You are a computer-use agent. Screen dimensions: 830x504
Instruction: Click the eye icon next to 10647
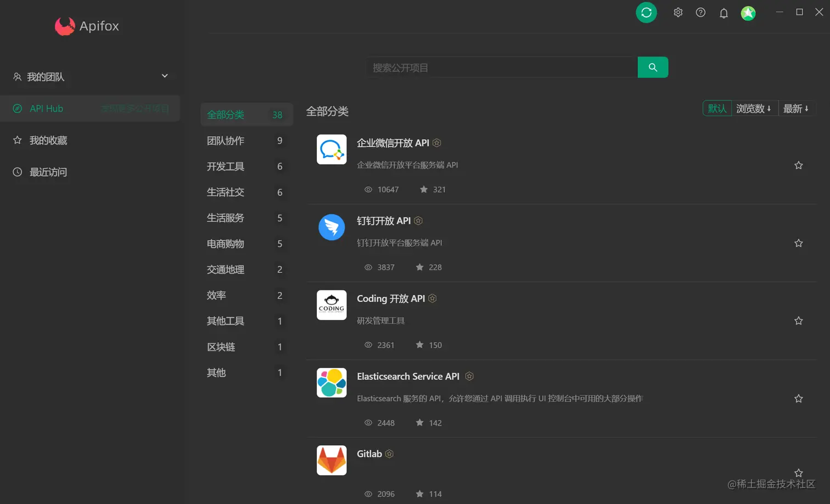tap(368, 189)
